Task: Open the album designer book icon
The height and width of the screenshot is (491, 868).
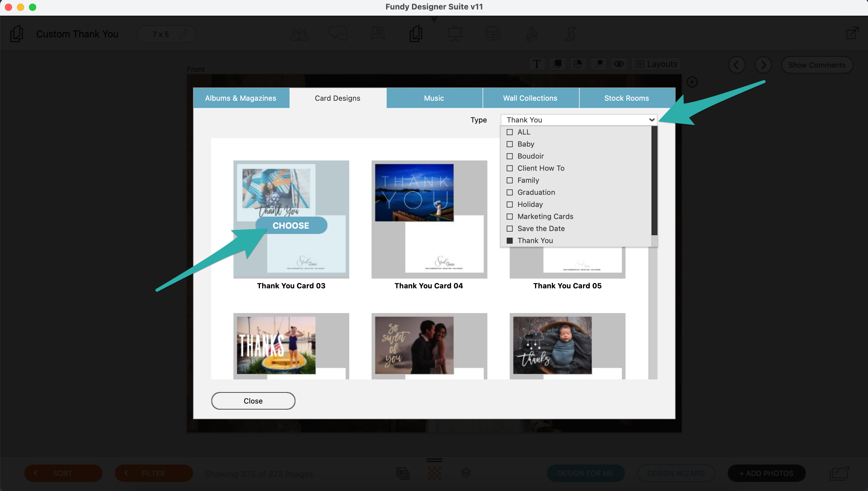Action: 299,34
